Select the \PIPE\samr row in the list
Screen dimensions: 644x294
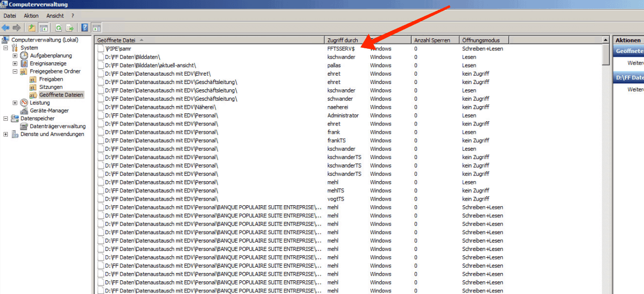coord(118,49)
